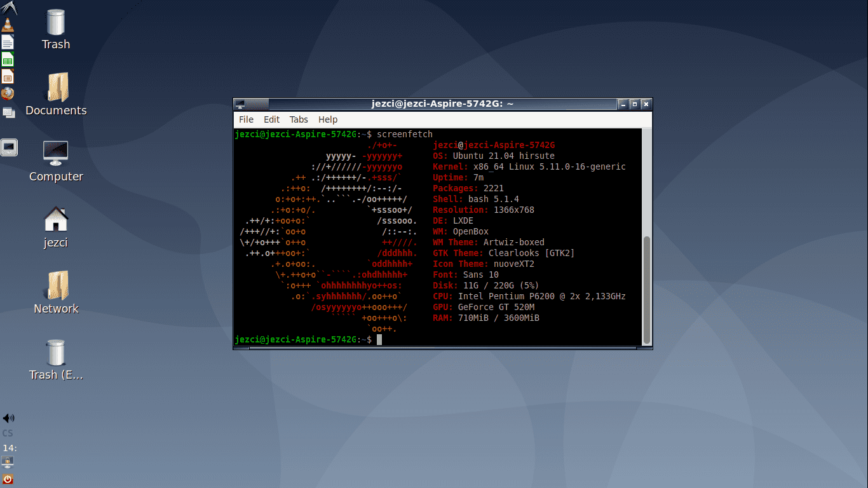Image resolution: width=868 pixels, height=488 pixels.
Task: Click the terminal window scrollbar
Action: coord(647,286)
